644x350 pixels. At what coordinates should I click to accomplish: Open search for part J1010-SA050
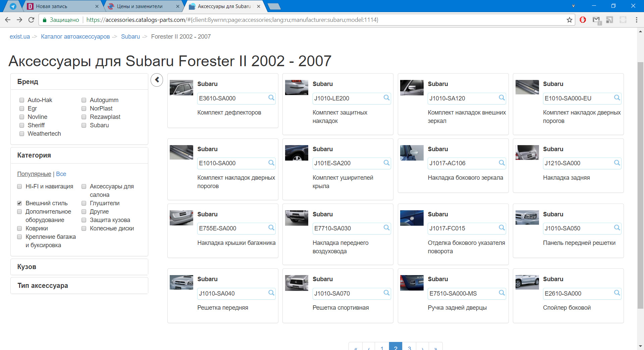pos(617,228)
